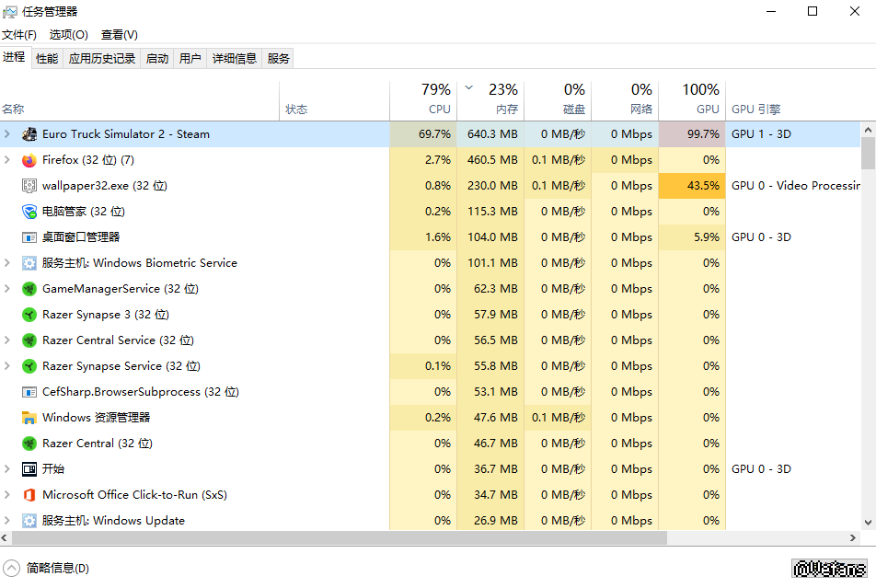Click the Euro Truck Simulator 2 icon
This screenshot has height=588, width=876.
(x=29, y=134)
